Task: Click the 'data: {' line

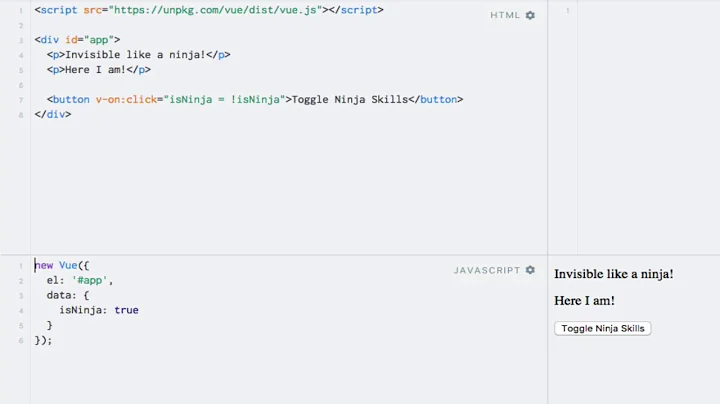Action: tap(68, 295)
